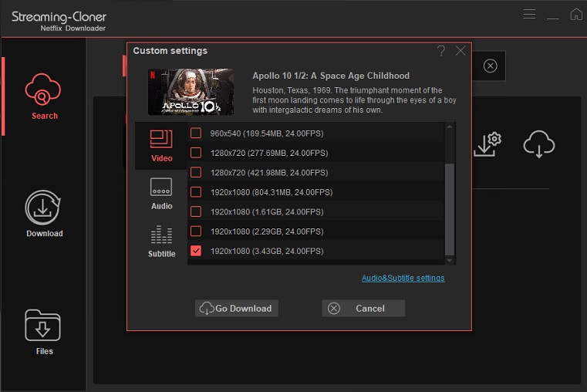Click the Apollo 10 1/2 title text
This screenshot has height=392, width=587.
click(331, 76)
